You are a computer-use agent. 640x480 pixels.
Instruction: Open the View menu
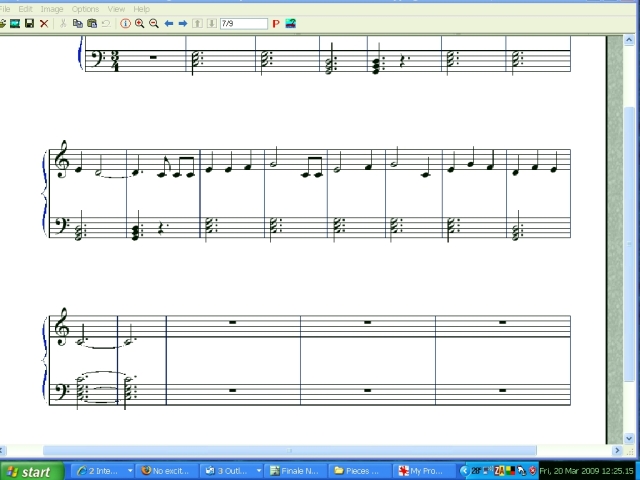click(116, 9)
